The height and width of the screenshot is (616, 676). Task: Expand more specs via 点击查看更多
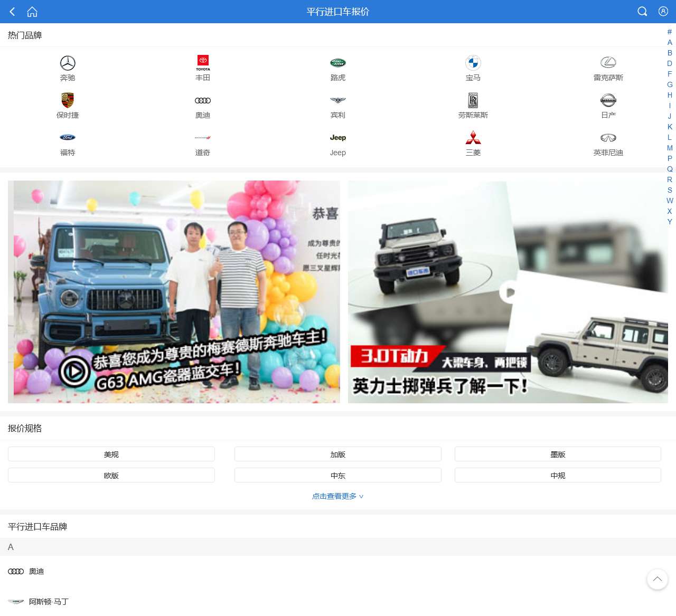click(x=338, y=496)
